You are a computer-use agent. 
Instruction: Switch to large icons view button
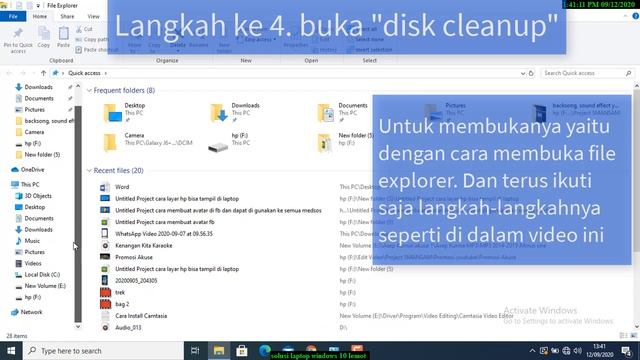point(634,336)
